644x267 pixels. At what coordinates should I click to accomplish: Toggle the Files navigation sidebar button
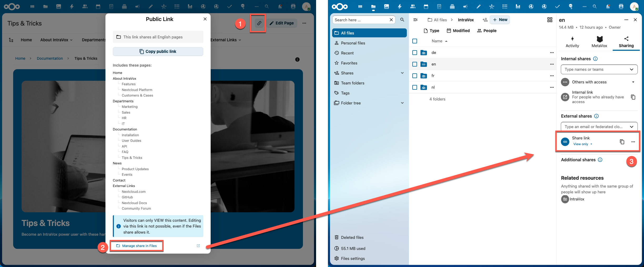point(415,20)
